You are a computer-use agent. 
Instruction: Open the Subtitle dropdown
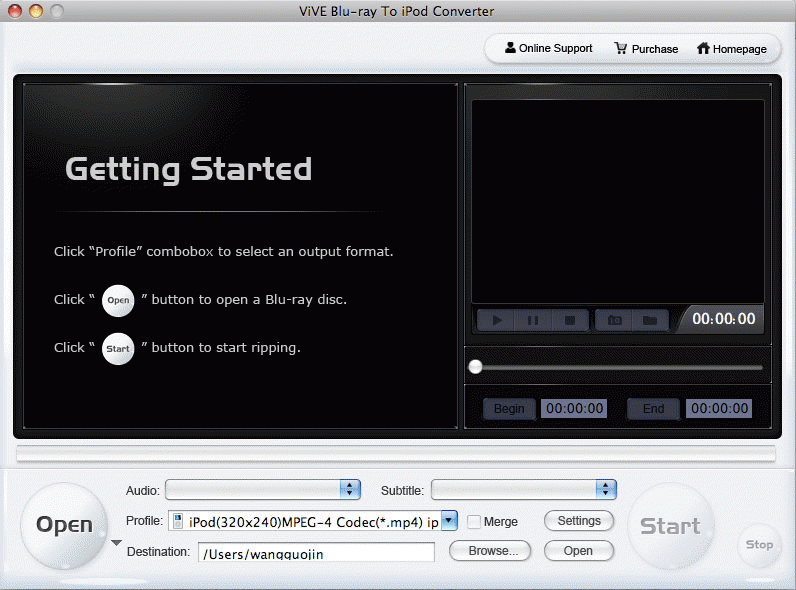[524, 489]
